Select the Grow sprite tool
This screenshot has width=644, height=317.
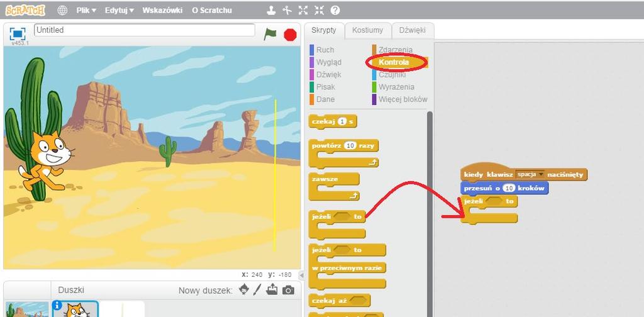coord(303,10)
